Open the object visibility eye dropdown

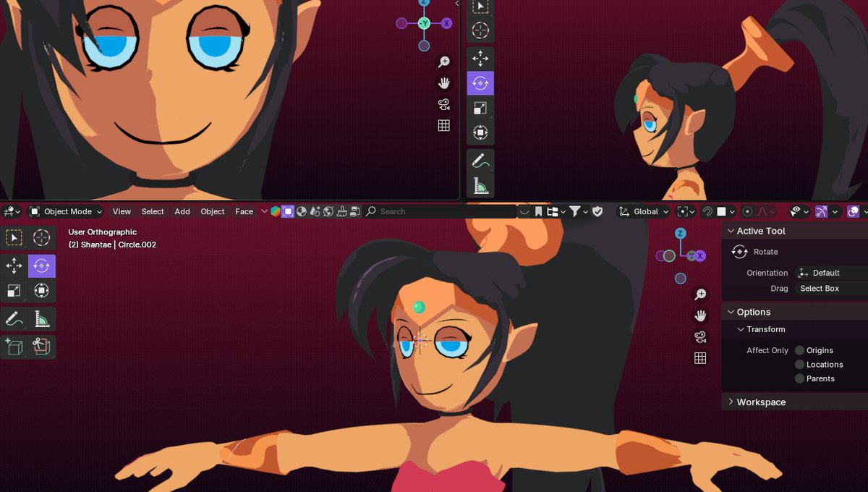(799, 211)
